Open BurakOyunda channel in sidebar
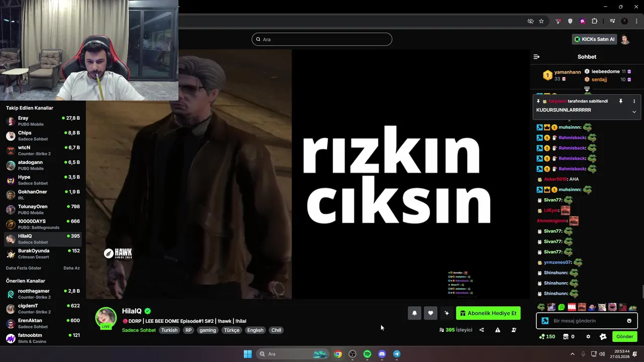Image resolution: width=644 pixels, height=362 pixels. click(43, 254)
